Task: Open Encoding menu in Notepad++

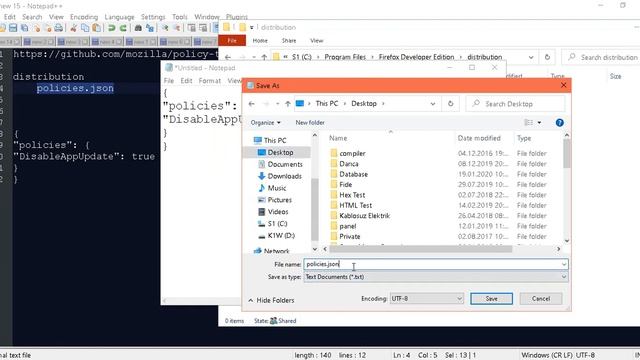Action: [x=84, y=17]
